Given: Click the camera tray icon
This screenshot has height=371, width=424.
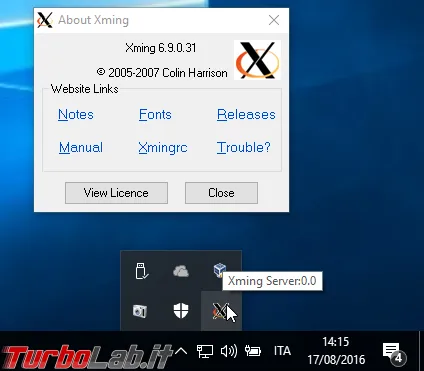Looking at the screenshot, I should click(x=140, y=311).
